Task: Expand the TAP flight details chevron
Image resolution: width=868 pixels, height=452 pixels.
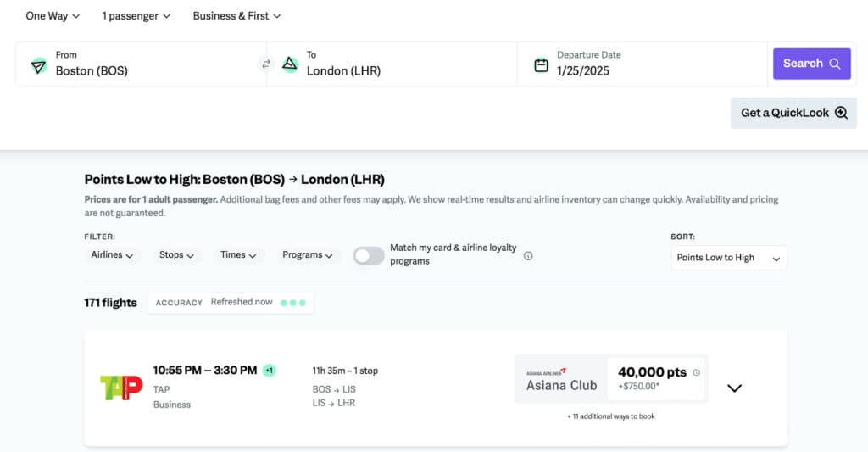Action: click(x=735, y=388)
